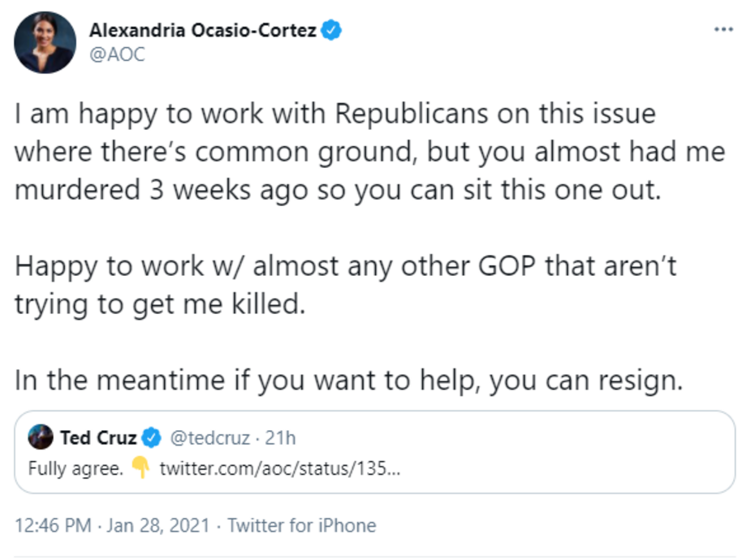Open the twitter.com/aoc/status link
The height and width of the screenshot is (560, 755).
pos(279,468)
